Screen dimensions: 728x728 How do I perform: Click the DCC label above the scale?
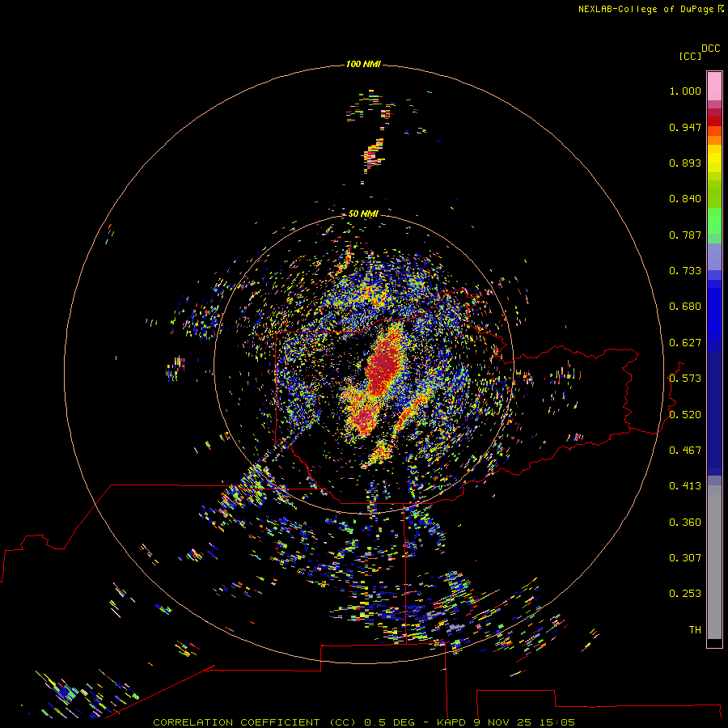coord(710,49)
